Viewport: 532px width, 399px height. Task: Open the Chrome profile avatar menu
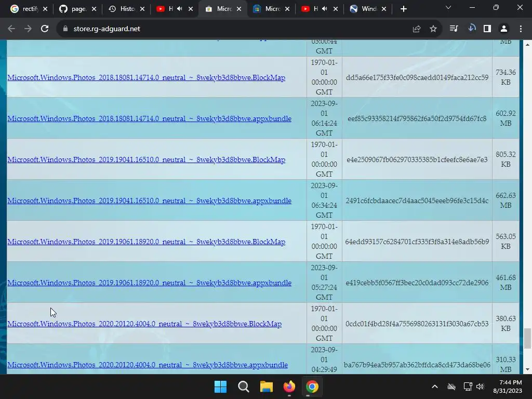coord(504,29)
